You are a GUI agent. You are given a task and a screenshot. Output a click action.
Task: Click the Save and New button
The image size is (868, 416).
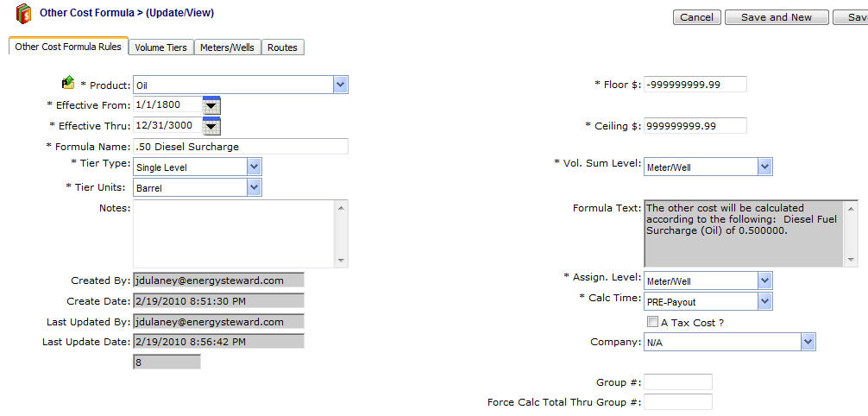tap(777, 17)
